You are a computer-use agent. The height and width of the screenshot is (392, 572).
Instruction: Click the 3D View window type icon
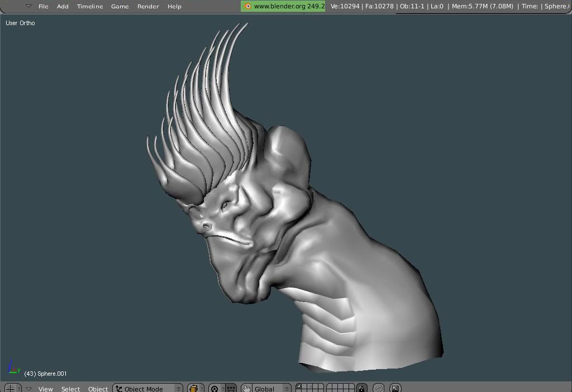pyautogui.click(x=9, y=388)
